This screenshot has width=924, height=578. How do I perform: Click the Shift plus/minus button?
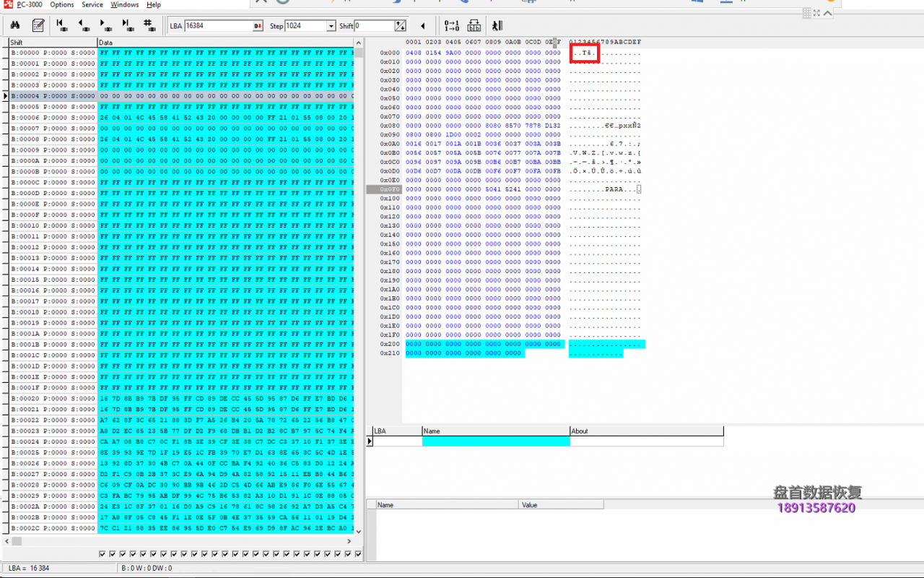400,26
